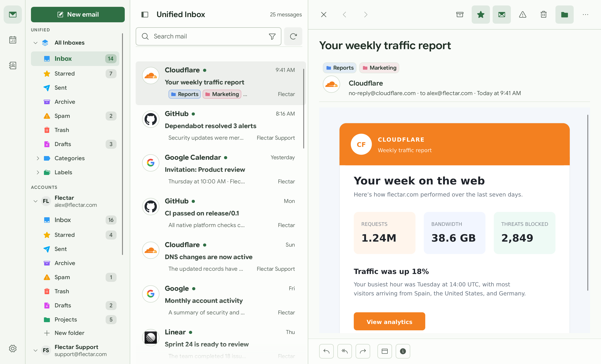Compose a New email
601x364 pixels.
(78, 14)
